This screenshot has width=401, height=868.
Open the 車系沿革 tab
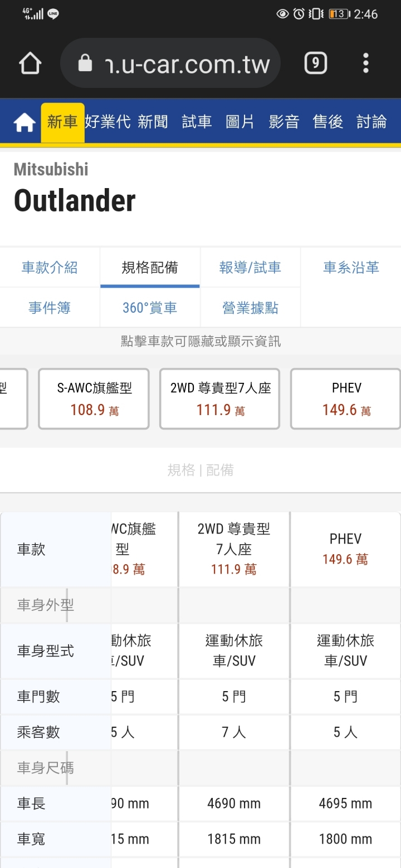click(x=351, y=268)
